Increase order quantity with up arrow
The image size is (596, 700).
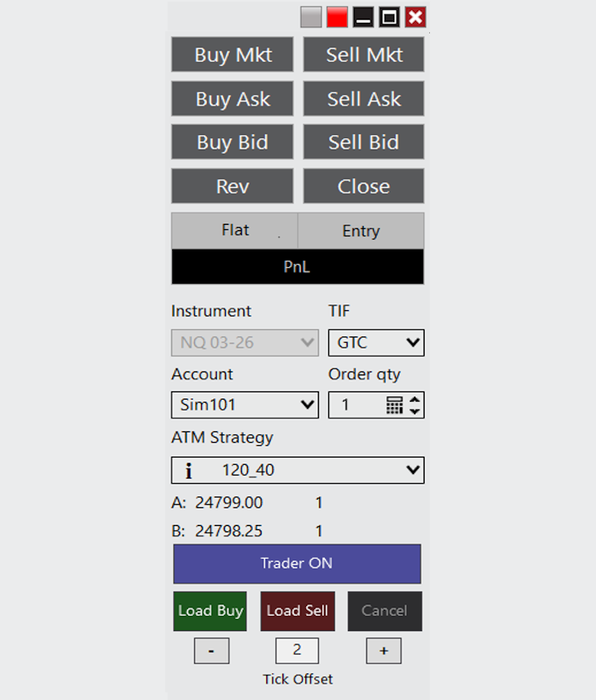coord(414,400)
